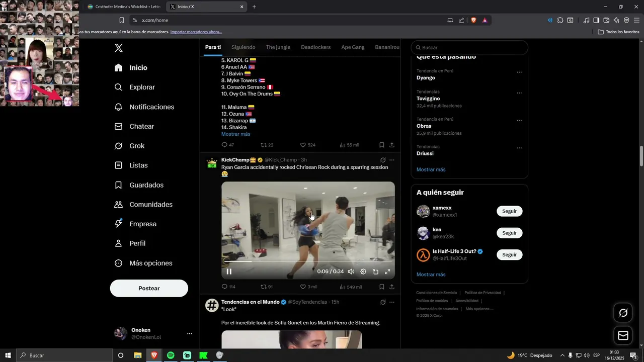Click the Buscar search field on X

pos(469,47)
